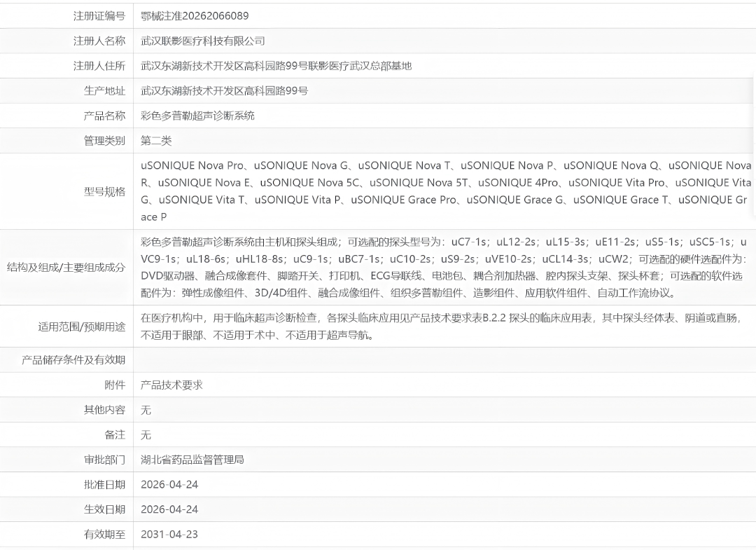The height and width of the screenshot is (550, 756).
Task: Click the intended use text starting 在医疗机构中
Action: pyautogui.click(x=441, y=326)
